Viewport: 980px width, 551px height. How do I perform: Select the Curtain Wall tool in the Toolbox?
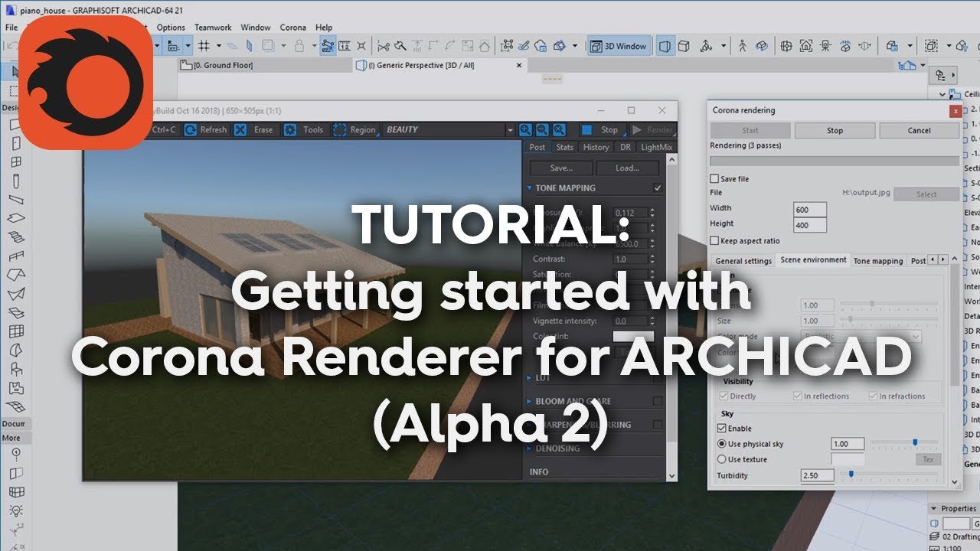click(x=15, y=331)
